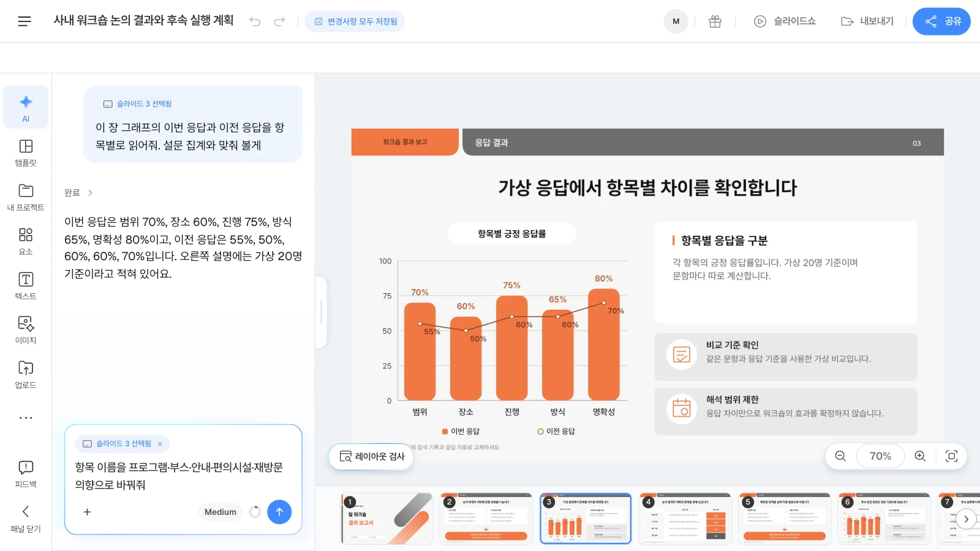980x551 pixels.
Task: Open 내 프로젝트 in sidebar
Action: pos(26,197)
